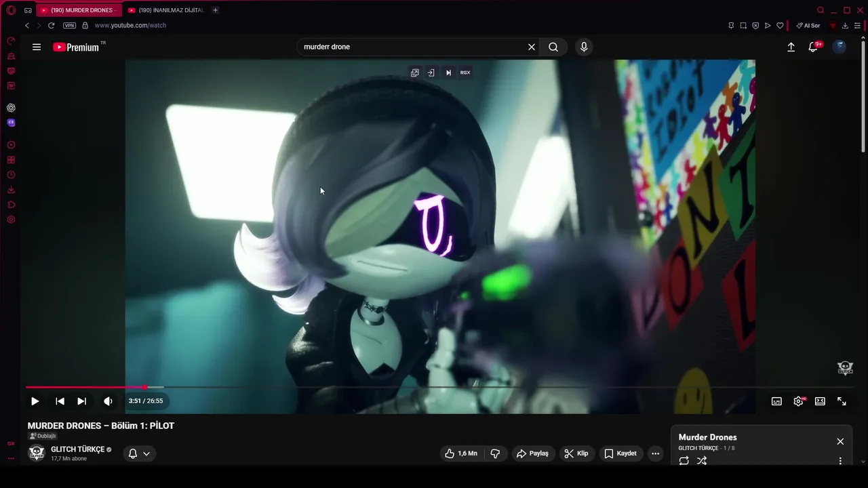
Task: Open the account avatar menu
Action: pos(840,47)
